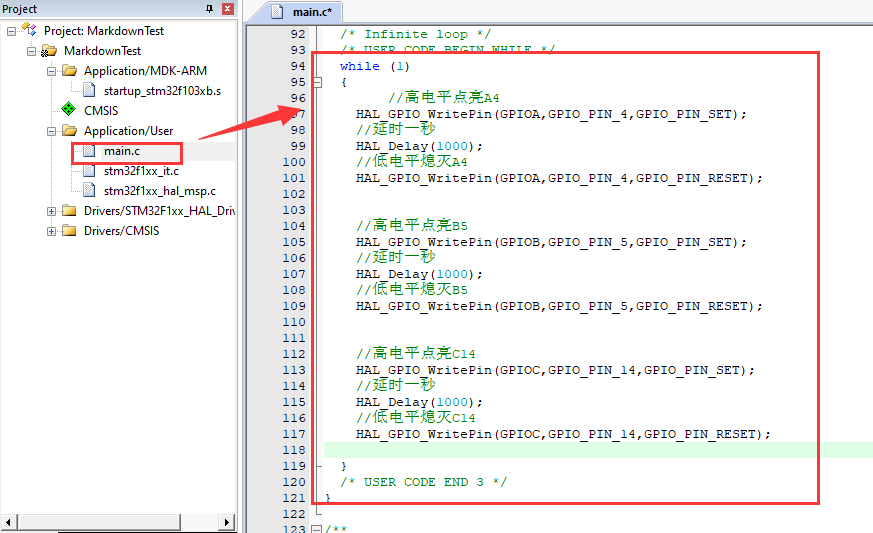Image resolution: width=873 pixels, height=533 pixels.
Task: Collapse the Application/User folder
Action: tap(51, 131)
